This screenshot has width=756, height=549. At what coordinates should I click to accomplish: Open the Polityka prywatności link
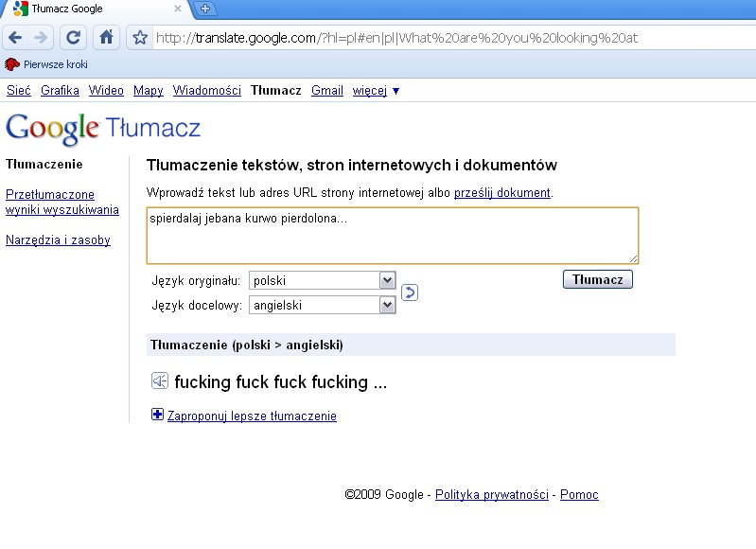(x=492, y=494)
